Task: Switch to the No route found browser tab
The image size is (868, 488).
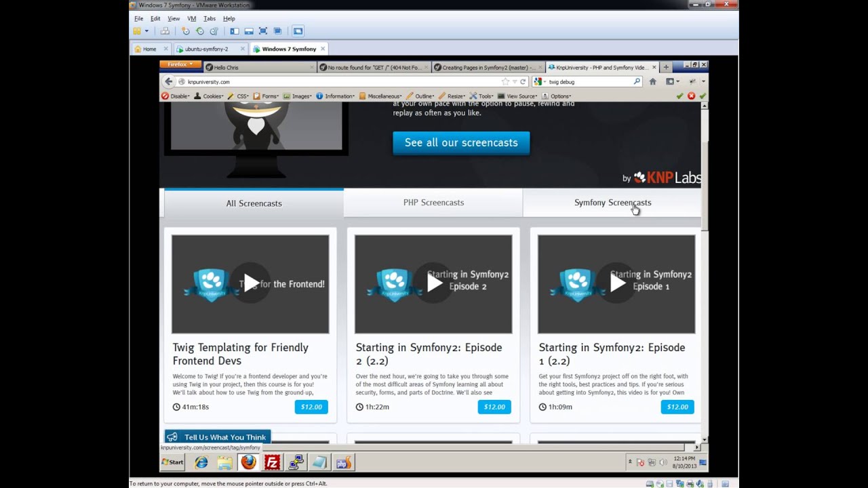Action: 374,67
